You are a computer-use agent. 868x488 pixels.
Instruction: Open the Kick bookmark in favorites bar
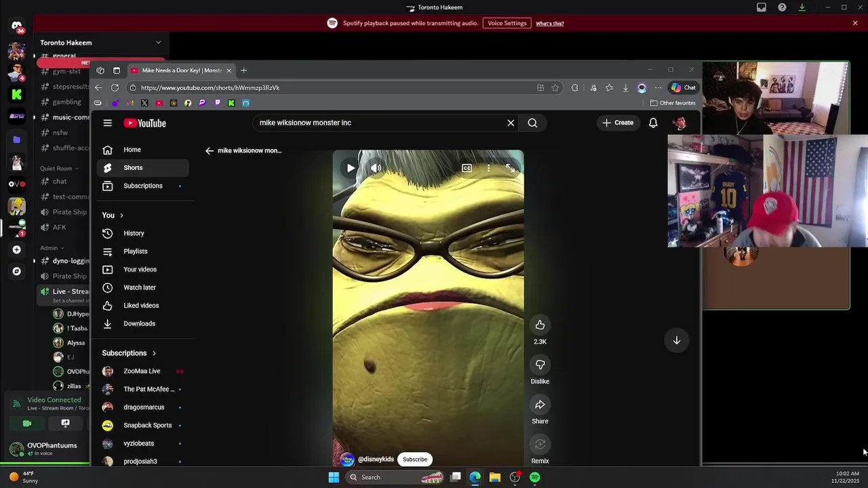[x=231, y=103]
